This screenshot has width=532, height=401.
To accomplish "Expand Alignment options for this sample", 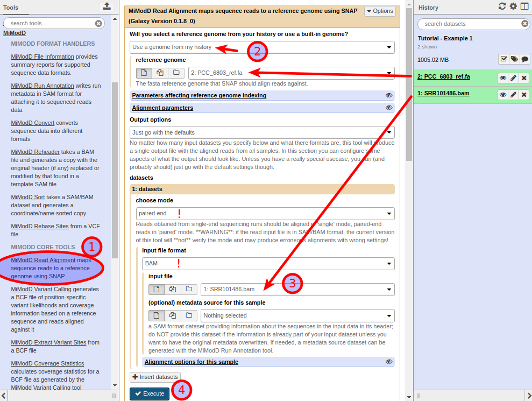I will point(191,362).
